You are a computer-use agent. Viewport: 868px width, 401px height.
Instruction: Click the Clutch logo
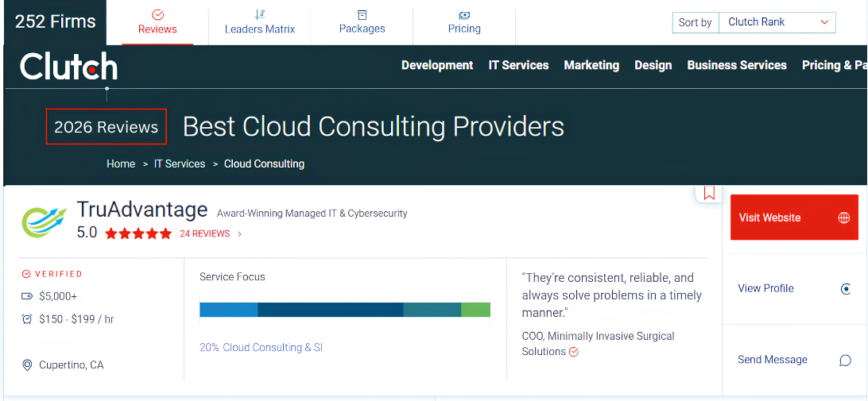pyautogui.click(x=68, y=67)
